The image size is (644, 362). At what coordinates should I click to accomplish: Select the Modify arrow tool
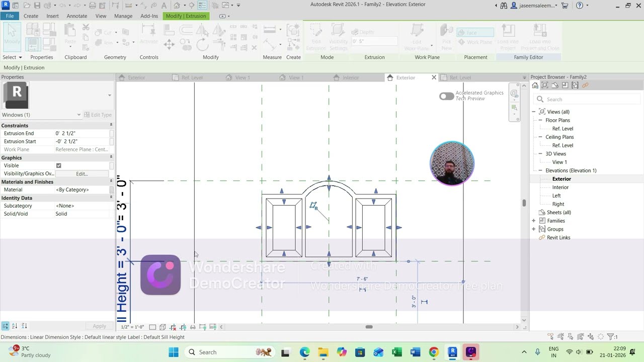coord(12,36)
